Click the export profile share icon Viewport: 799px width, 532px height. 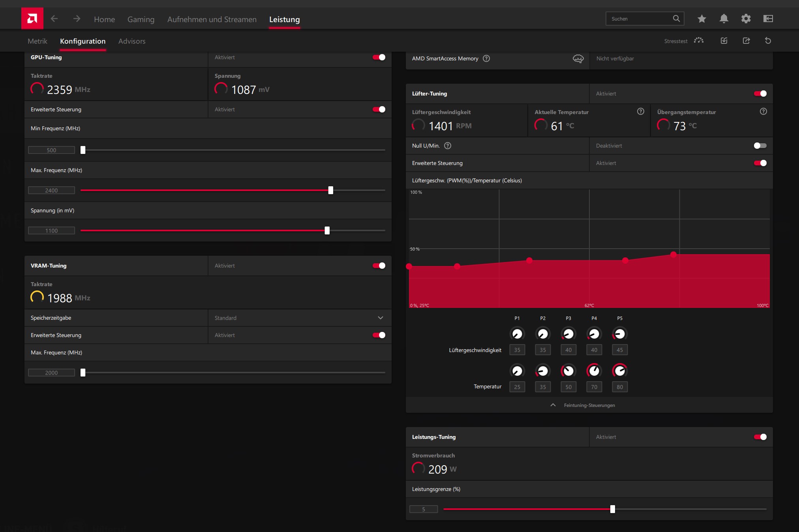[x=746, y=41]
